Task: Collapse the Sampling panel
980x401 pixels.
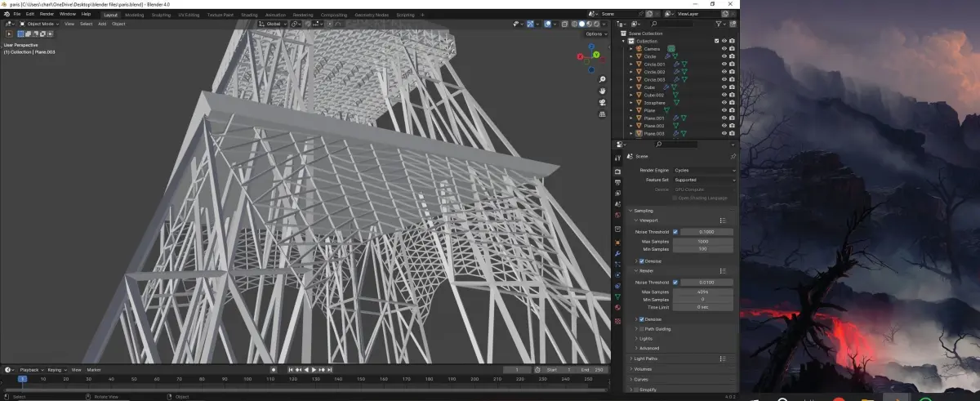Action: click(x=644, y=210)
